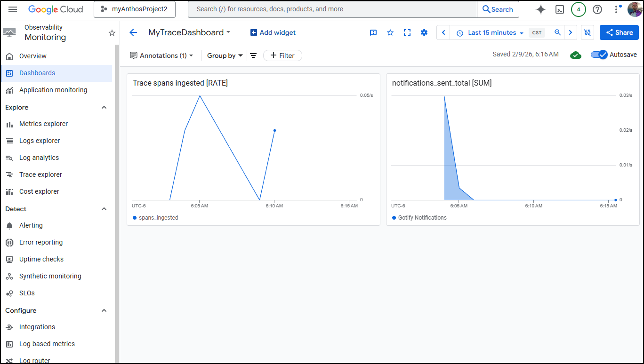Go back with the left arrow
The width and height of the screenshot is (644, 364).
coord(133,32)
